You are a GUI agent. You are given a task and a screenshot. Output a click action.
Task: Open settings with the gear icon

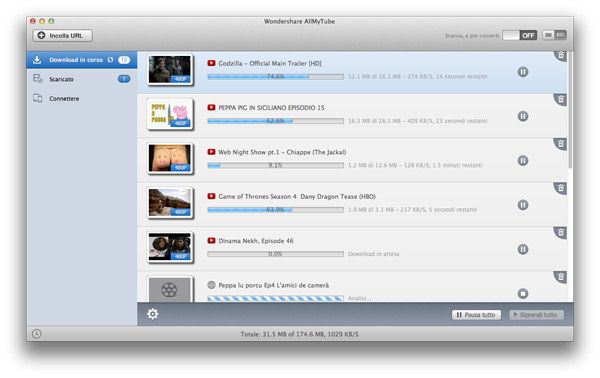point(152,314)
